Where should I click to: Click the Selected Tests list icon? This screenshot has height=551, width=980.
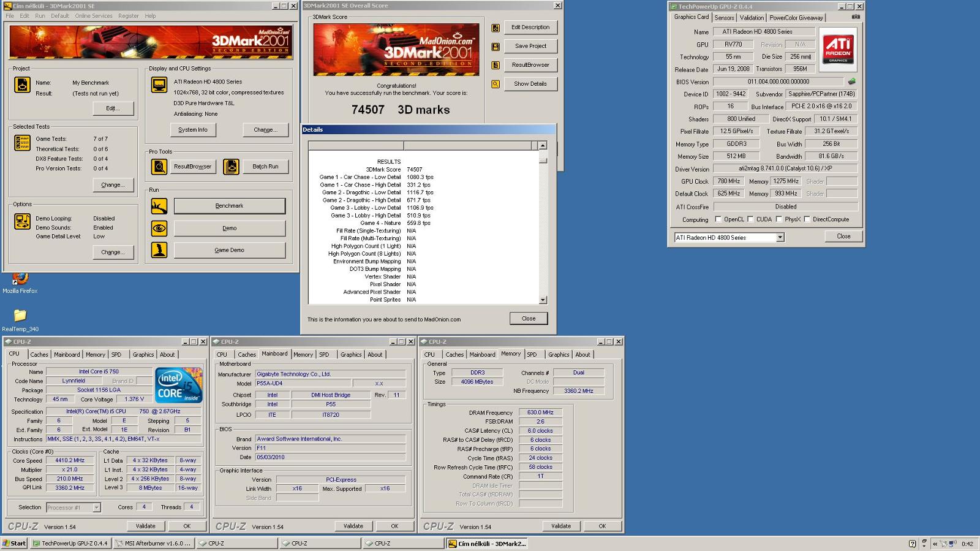[x=22, y=143]
